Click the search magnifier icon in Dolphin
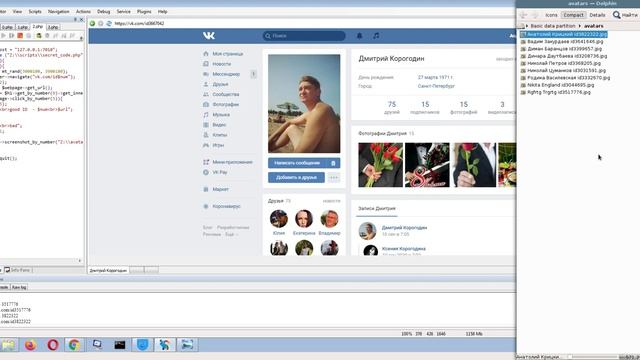 pyautogui.click(x=616, y=15)
